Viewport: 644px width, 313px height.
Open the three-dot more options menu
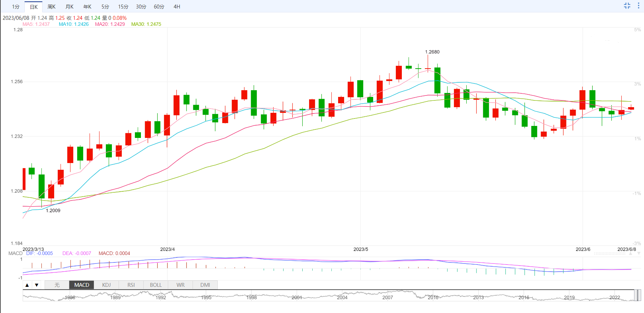(639, 6)
